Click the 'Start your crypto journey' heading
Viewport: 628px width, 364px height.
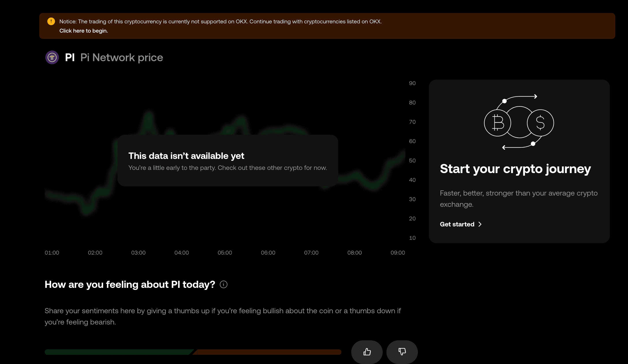[515, 169]
